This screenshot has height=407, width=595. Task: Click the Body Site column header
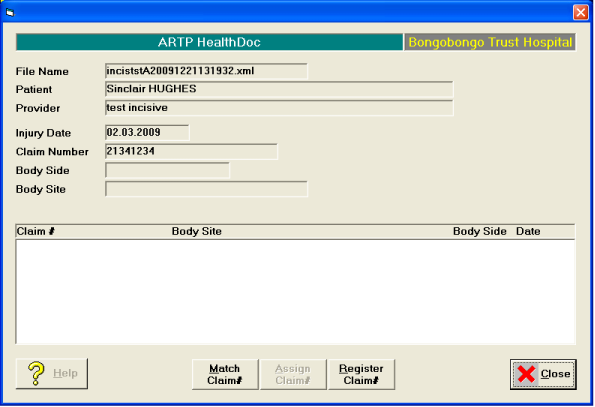(197, 231)
